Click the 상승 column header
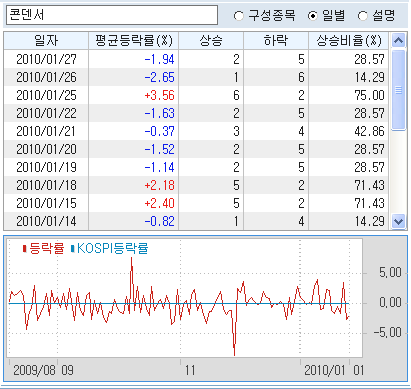This screenshot has height=389, width=411. tap(211, 41)
